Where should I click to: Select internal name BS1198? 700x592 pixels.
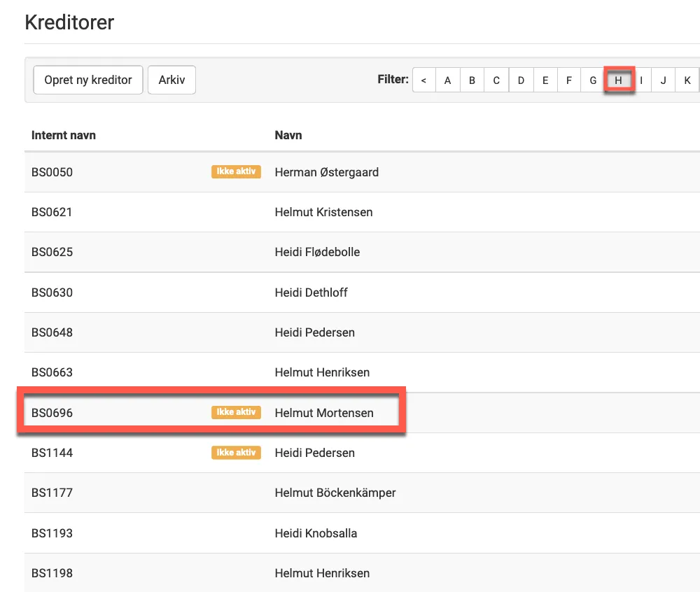(x=52, y=573)
